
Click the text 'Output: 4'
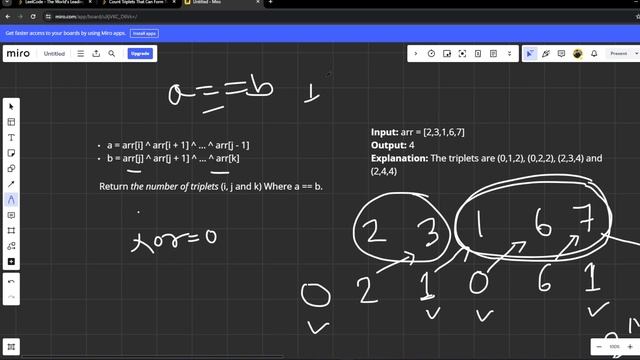(393, 145)
